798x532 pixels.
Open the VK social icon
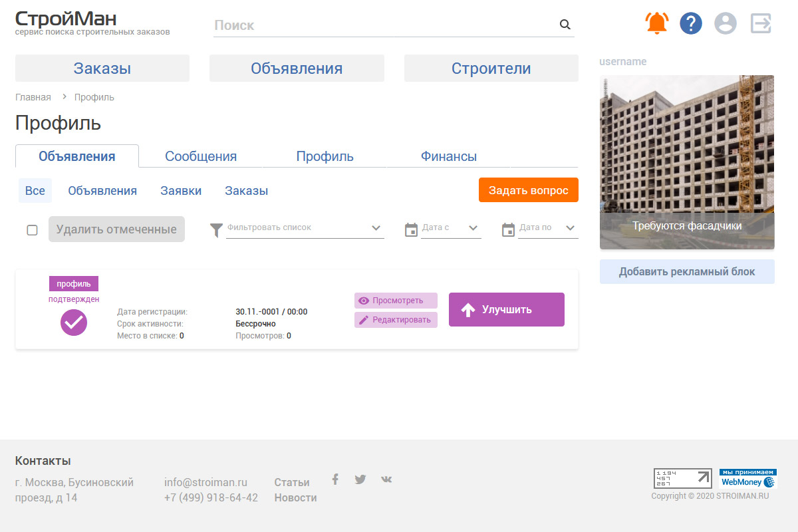pos(386,479)
